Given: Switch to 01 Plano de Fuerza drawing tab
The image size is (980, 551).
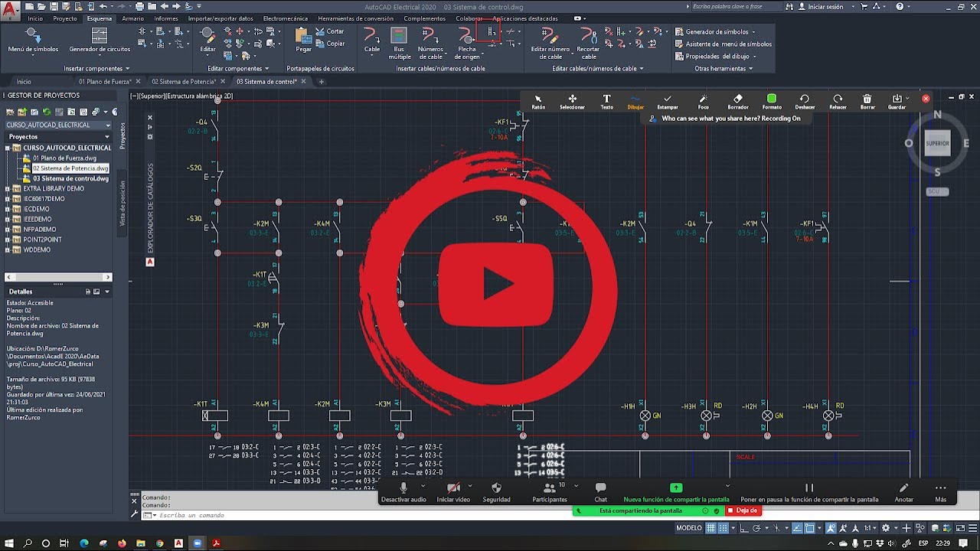Looking at the screenshot, I should [104, 81].
